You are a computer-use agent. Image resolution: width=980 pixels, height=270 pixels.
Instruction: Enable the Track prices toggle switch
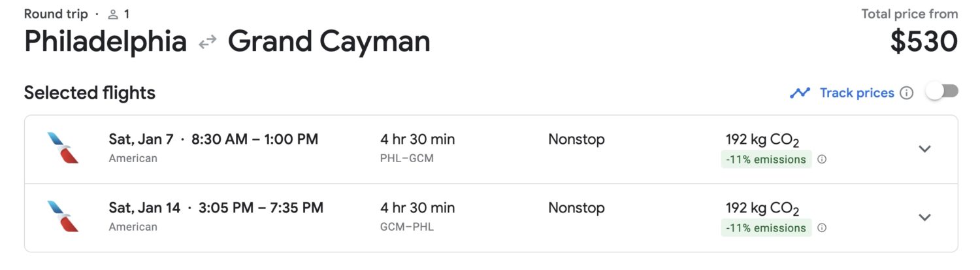pyautogui.click(x=941, y=92)
